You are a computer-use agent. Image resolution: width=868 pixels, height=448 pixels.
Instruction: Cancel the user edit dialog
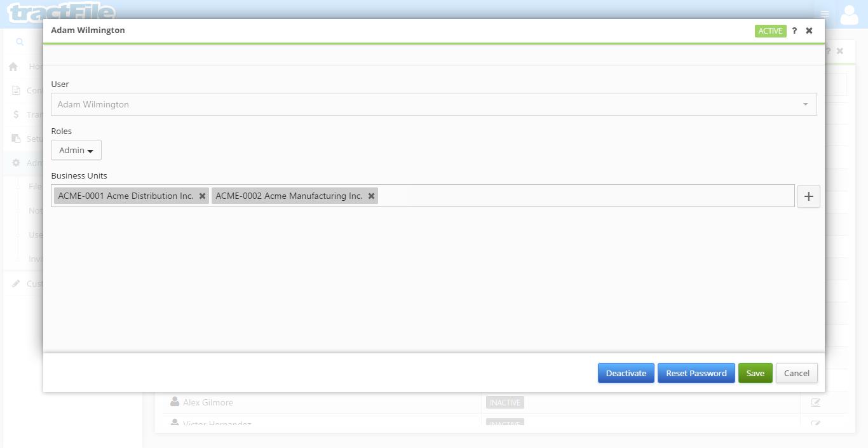point(796,373)
